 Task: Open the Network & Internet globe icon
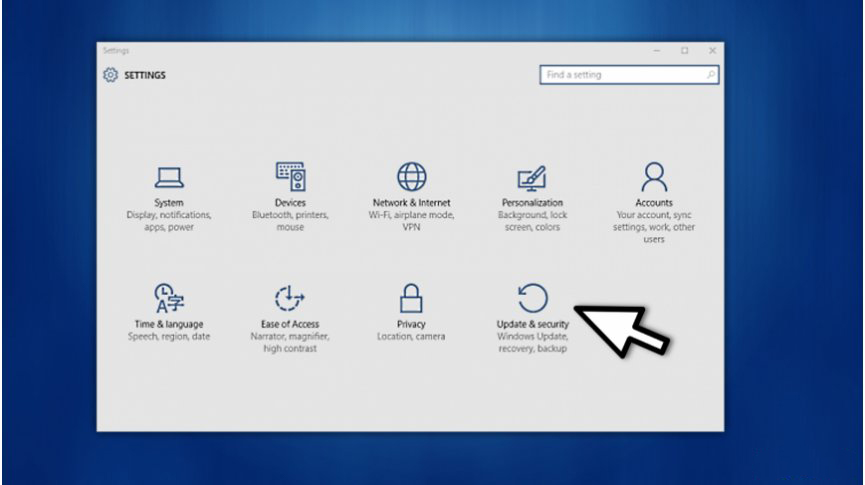click(x=412, y=177)
